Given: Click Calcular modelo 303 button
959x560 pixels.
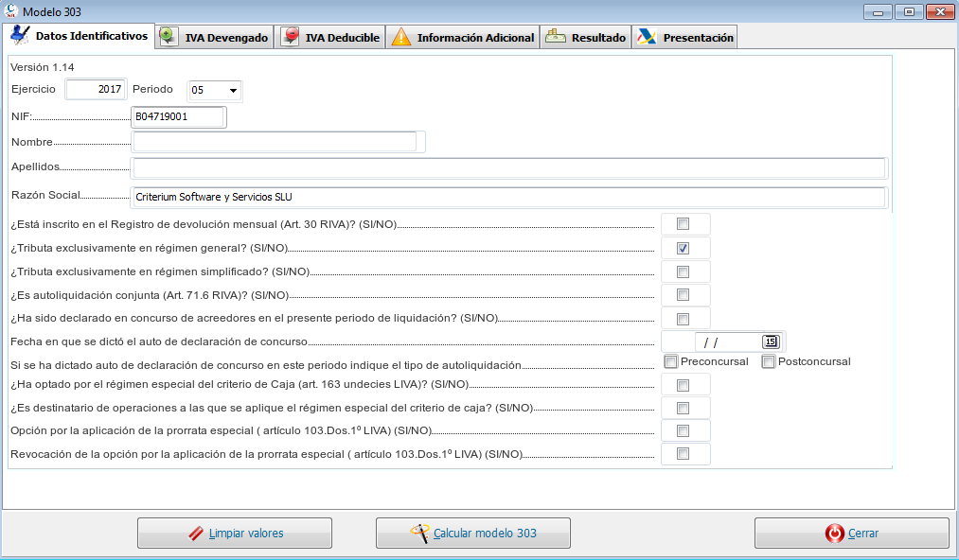Looking at the screenshot, I should [x=473, y=534].
